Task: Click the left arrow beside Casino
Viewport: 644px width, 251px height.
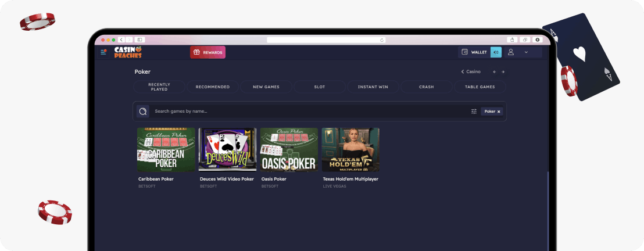Action: coord(495,72)
